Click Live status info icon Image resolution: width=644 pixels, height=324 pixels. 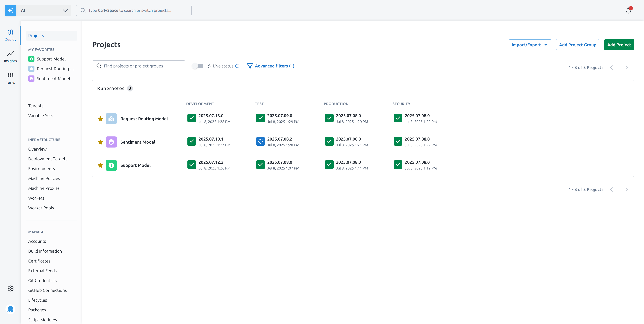[237, 66]
